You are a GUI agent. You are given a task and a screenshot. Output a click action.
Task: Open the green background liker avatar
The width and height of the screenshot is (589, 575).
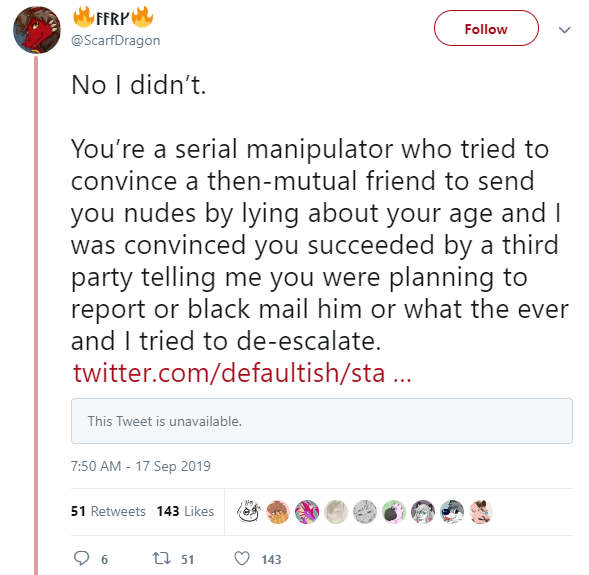pos(394,512)
